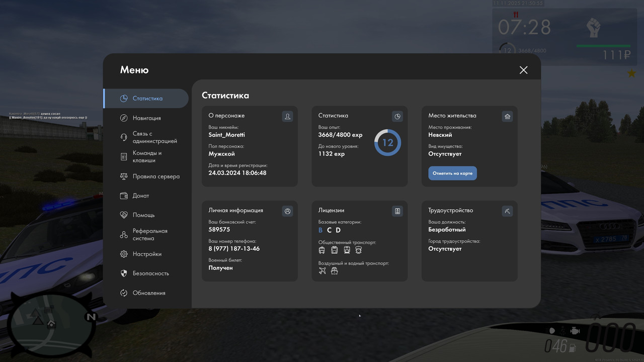Open Правила сервера section
This screenshot has width=644, height=362.
pyautogui.click(x=146, y=176)
